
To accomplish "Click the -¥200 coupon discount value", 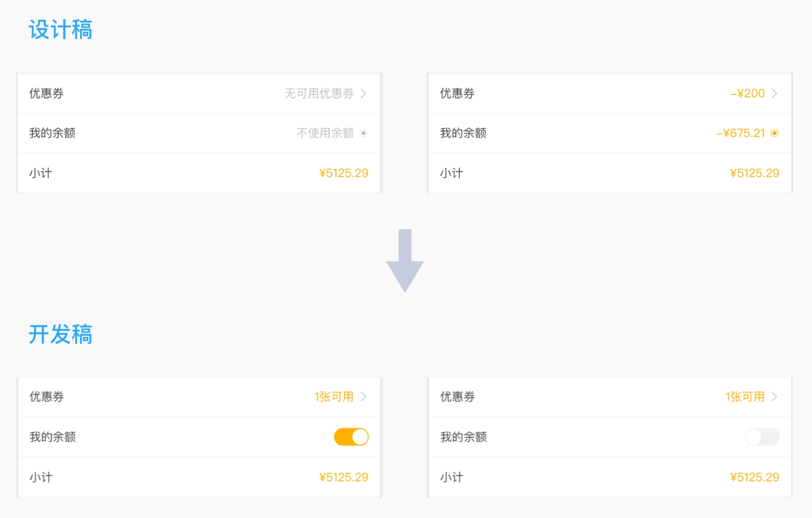I will (748, 93).
